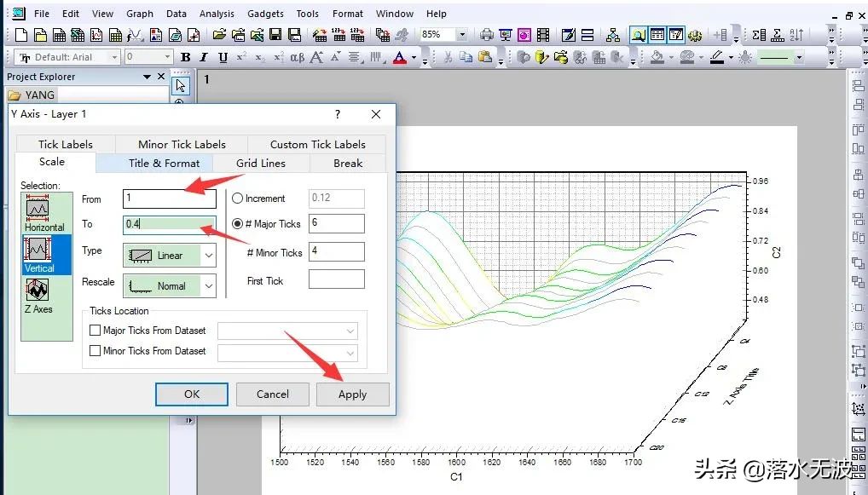Click the video film strip icon
Viewport: 868px width, 495px height.
[x=543, y=35]
